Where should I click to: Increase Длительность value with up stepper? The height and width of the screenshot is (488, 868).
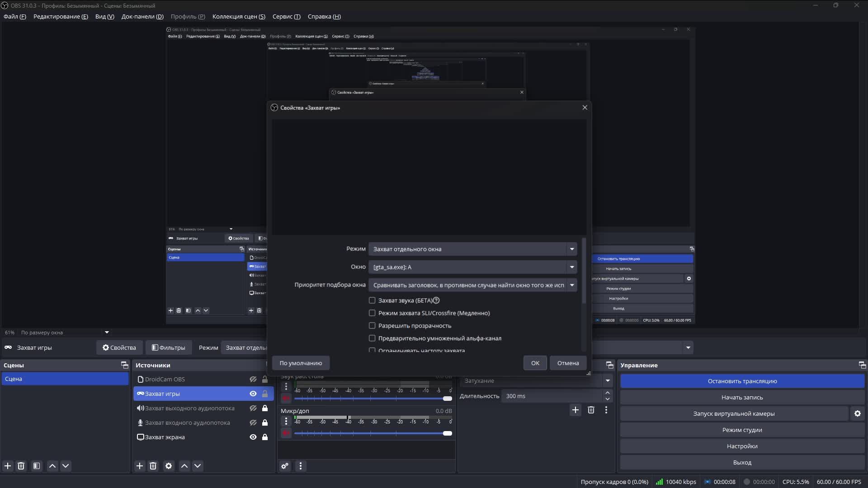pyautogui.click(x=608, y=393)
